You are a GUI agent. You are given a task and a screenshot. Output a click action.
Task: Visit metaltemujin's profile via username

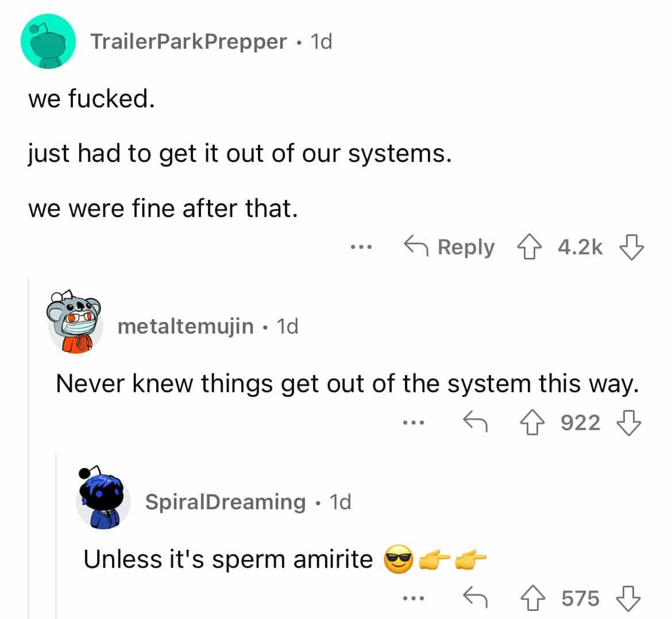[186, 326]
